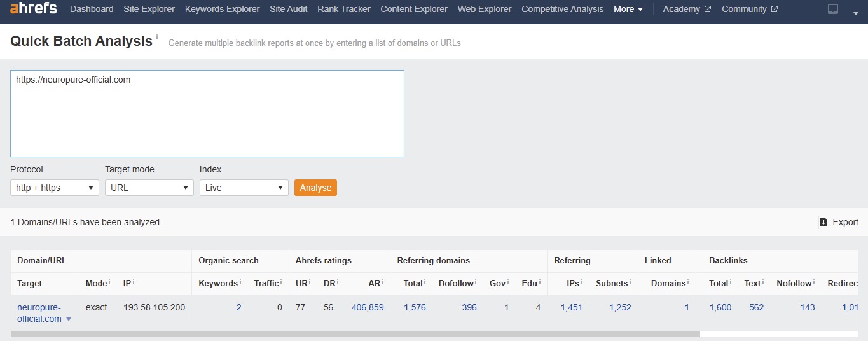Open the 1,576 referring domains link
868x341 pixels.
tap(415, 307)
